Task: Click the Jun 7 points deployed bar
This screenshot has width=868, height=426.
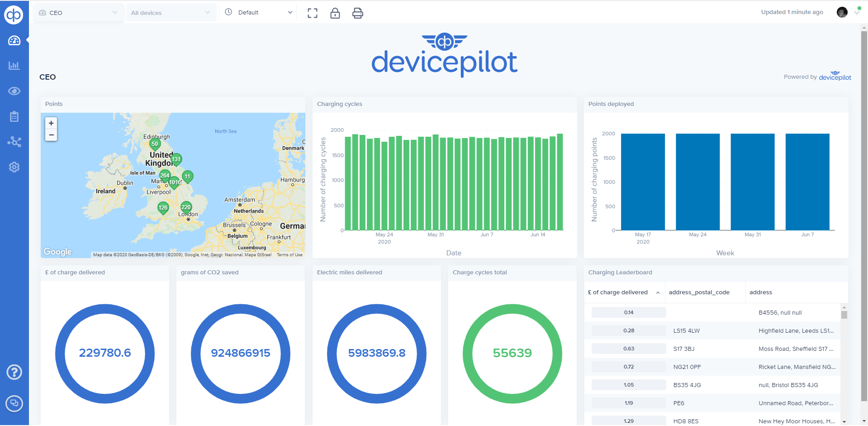Action: (807, 182)
